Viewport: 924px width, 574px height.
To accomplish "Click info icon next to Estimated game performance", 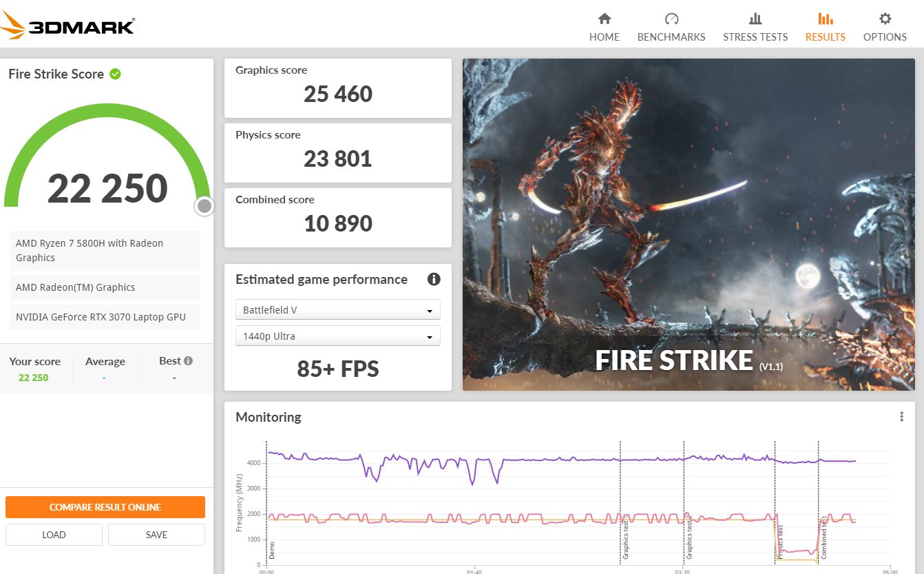I will click(x=434, y=279).
